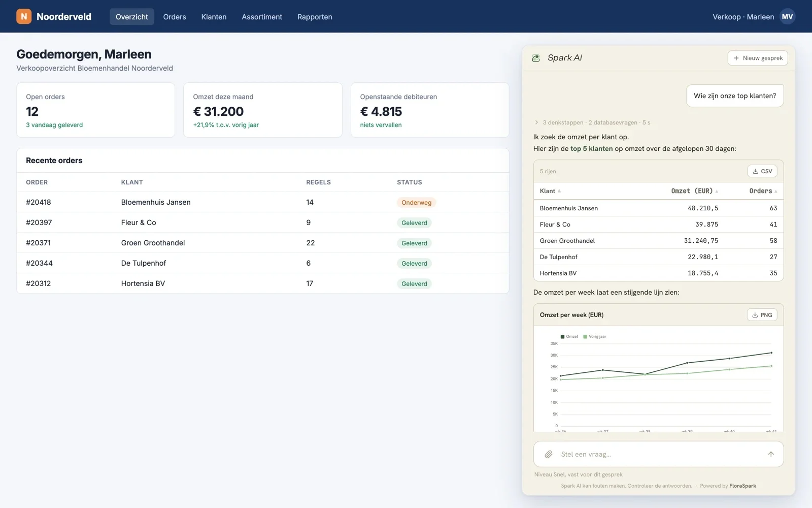Open the MV user avatar
Screen dimensions: 812x508
787,16
